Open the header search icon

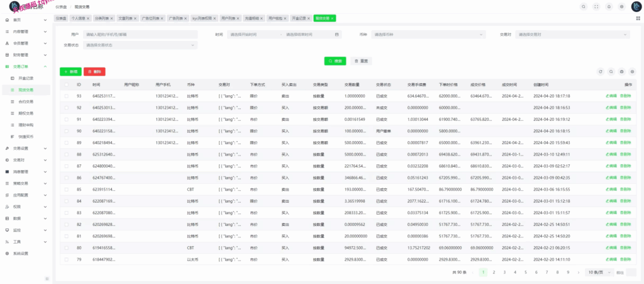click(x=584, y=6)
